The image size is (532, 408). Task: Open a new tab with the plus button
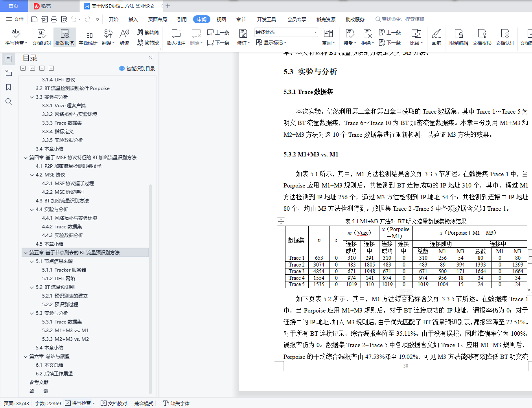click(168, 6)
